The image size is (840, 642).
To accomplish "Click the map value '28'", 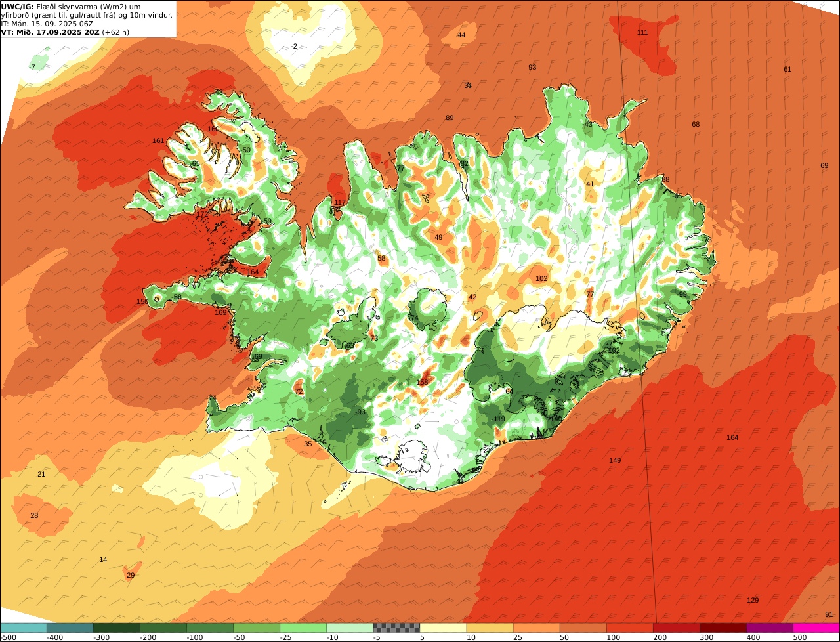I will [34, 516].
